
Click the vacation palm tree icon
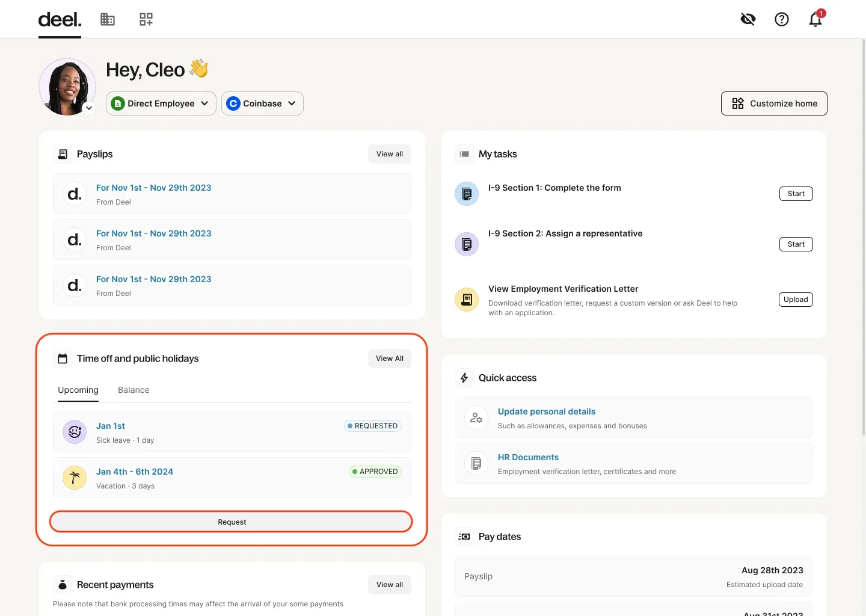point(75,478)
